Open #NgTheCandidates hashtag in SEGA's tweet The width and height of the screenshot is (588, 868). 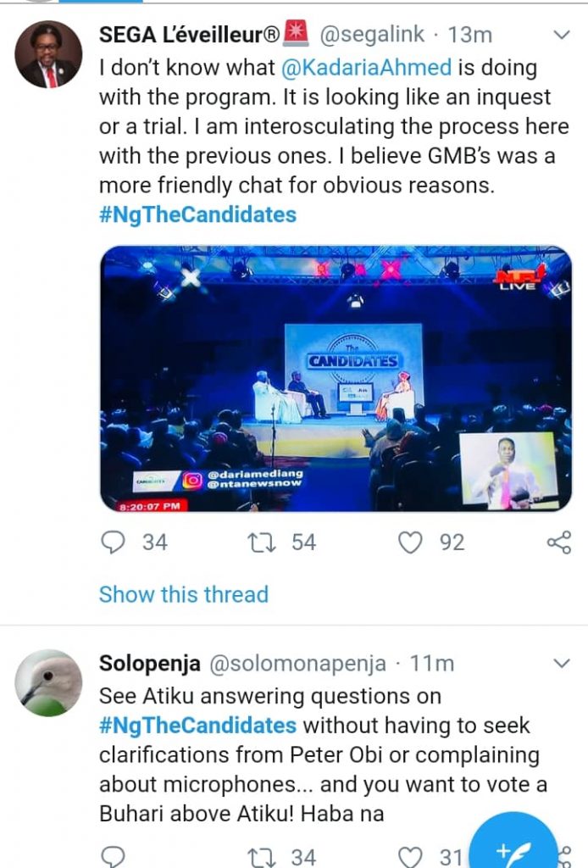pyautogui.click(x=197, y=214)
